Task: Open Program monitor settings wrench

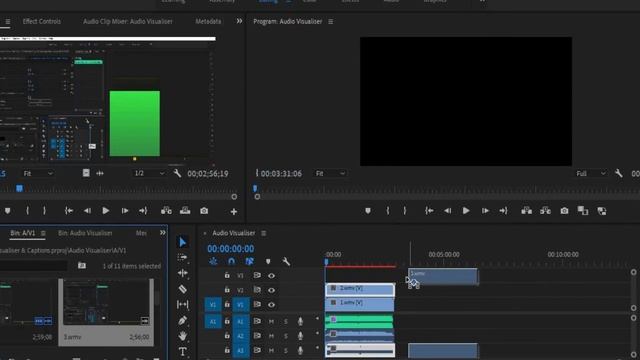Action: [x=619, y=173]
